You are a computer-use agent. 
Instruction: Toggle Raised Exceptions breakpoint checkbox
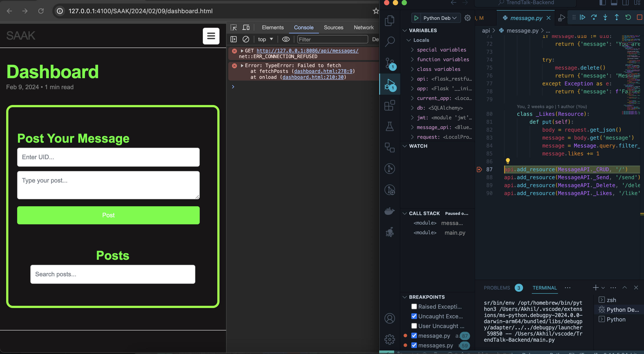[414, 306]
